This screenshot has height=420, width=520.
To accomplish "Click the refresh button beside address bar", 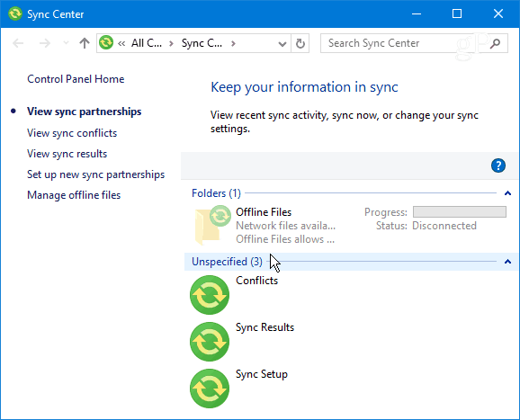I will (300, 43).
